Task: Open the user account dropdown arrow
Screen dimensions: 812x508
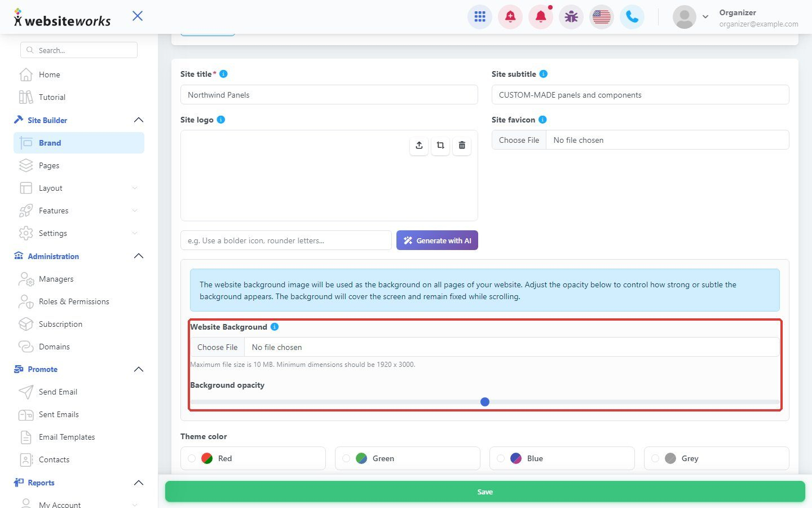Action: pyautogui.click(x=705, y=17)
